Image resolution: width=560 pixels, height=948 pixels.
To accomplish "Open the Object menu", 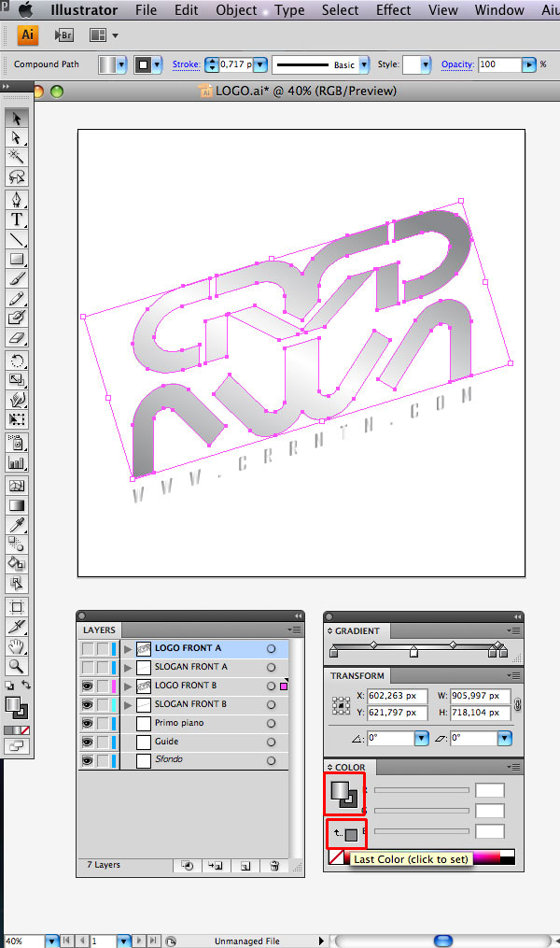I will tap(236, 10).
